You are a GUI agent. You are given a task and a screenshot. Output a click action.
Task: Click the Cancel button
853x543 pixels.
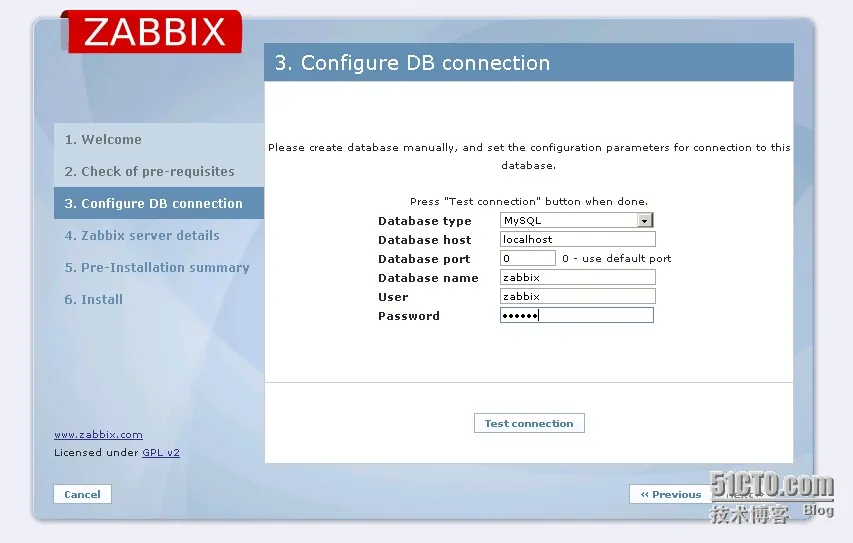(82, 494)
